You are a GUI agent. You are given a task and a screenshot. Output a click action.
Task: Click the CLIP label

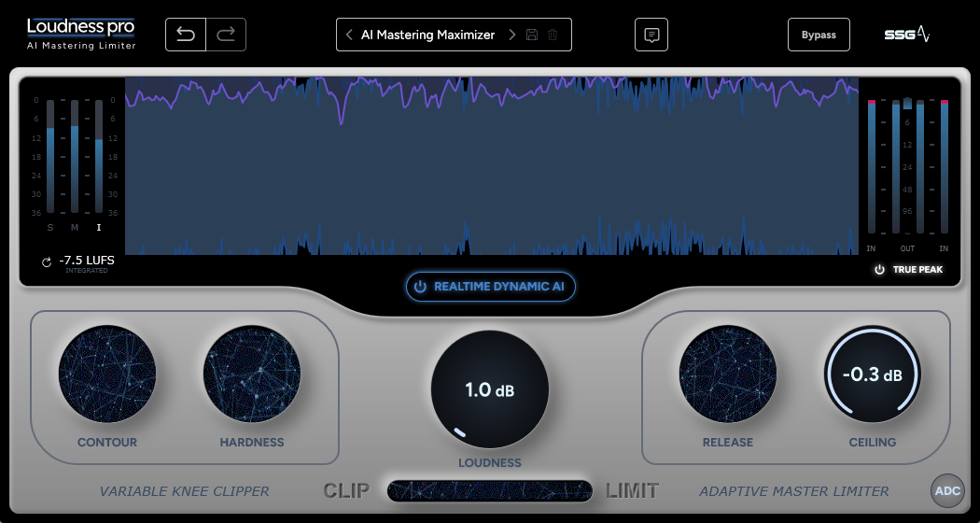[x=346, y=491]
